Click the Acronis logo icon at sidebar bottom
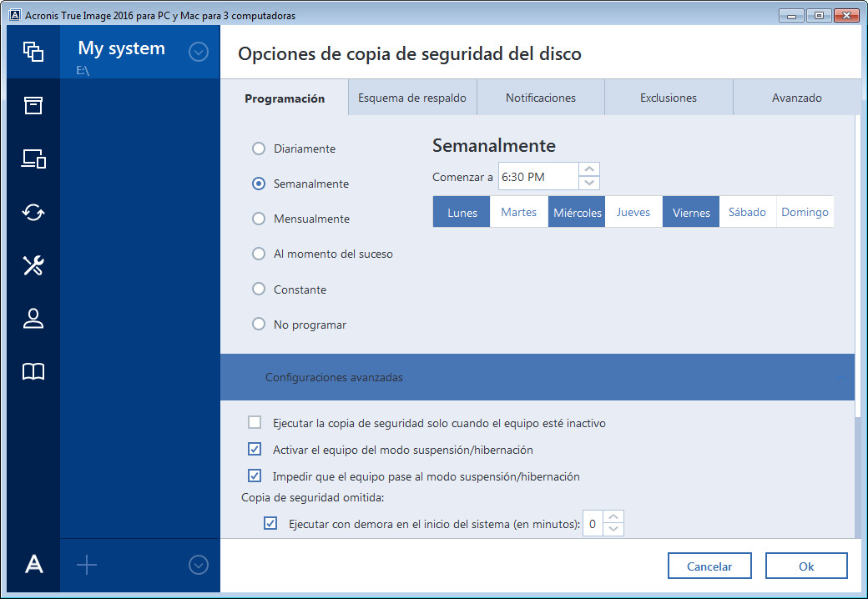The image size is (868, 599). [x=33, y=565]
